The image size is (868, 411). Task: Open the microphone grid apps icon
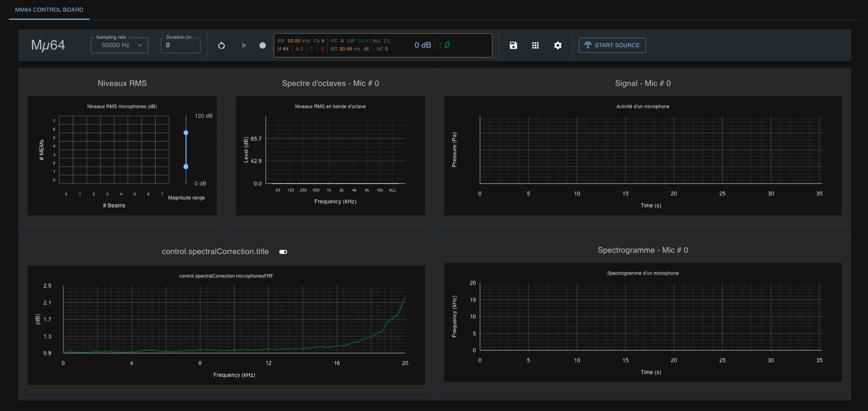(x=535, y=45)
